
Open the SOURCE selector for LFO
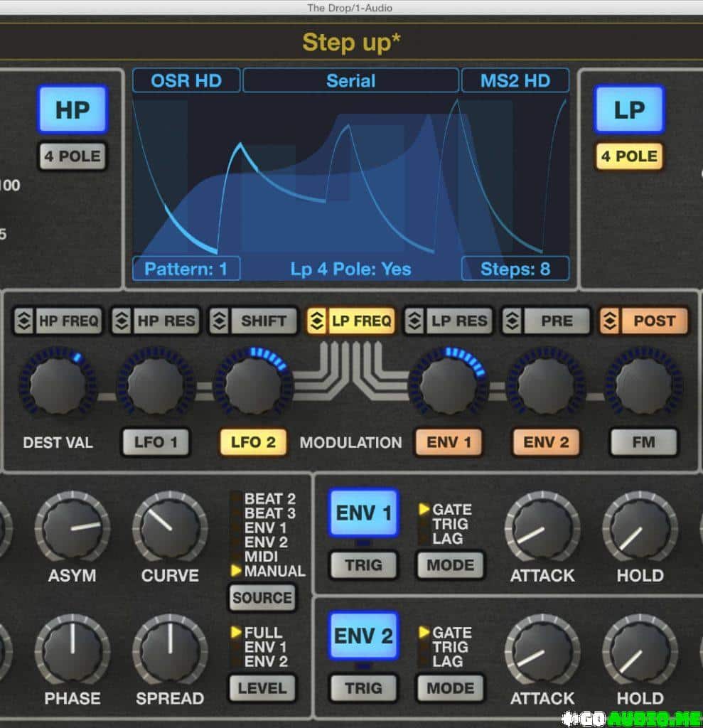(262, 598)
